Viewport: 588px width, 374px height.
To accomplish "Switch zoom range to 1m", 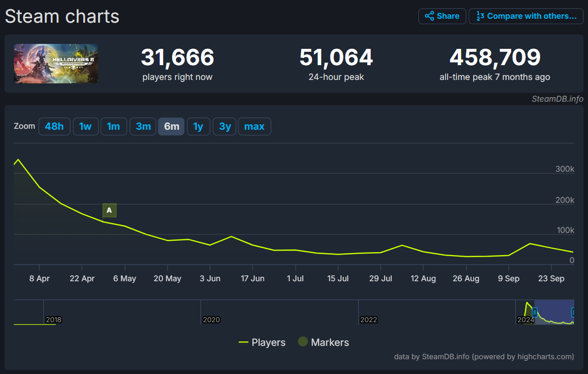I will 114,126.
